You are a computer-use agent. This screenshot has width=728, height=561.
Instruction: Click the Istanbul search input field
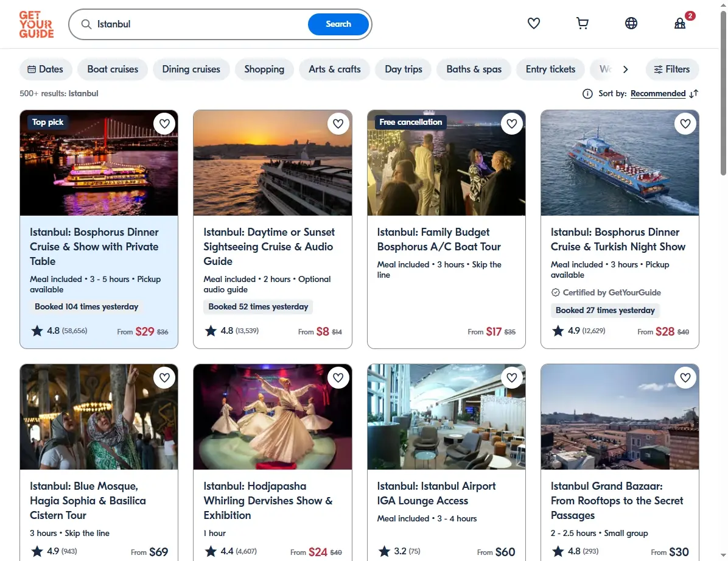pos(200,24)
